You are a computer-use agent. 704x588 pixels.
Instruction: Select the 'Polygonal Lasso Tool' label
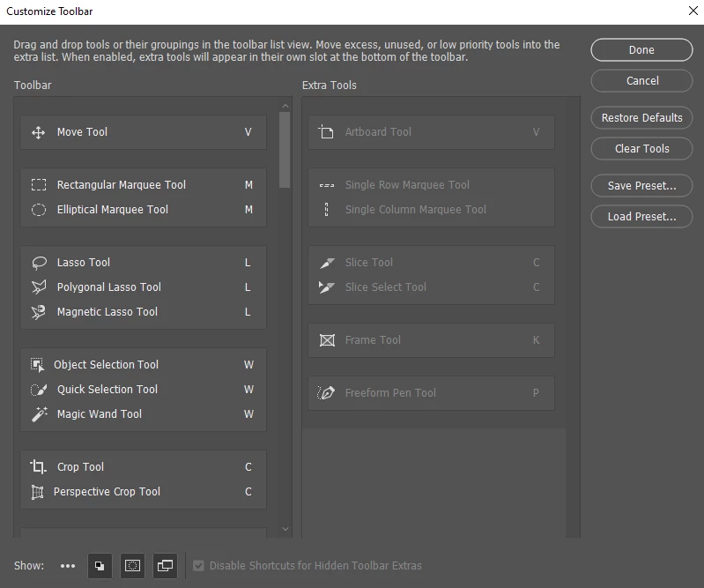tap(108, 287)
